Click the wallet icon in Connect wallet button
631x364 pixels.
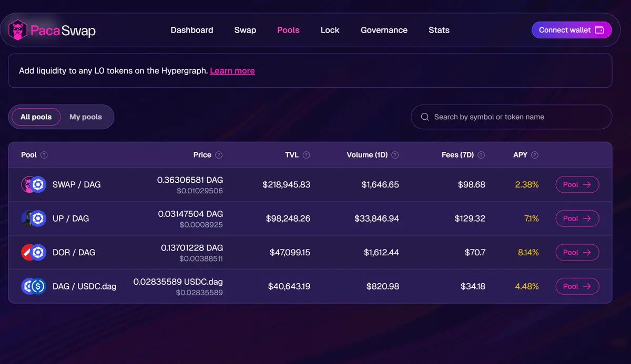[x=599, y=30]
